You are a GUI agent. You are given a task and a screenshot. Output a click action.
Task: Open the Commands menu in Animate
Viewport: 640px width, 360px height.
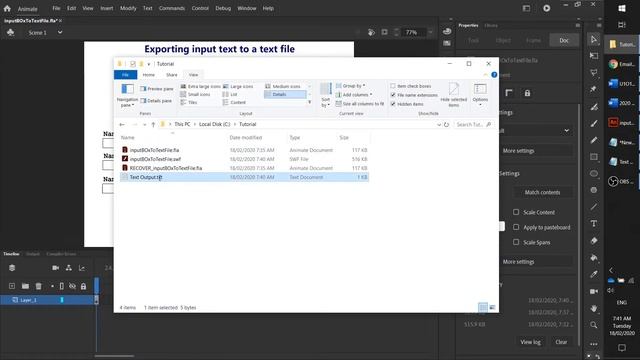[171, 8]
